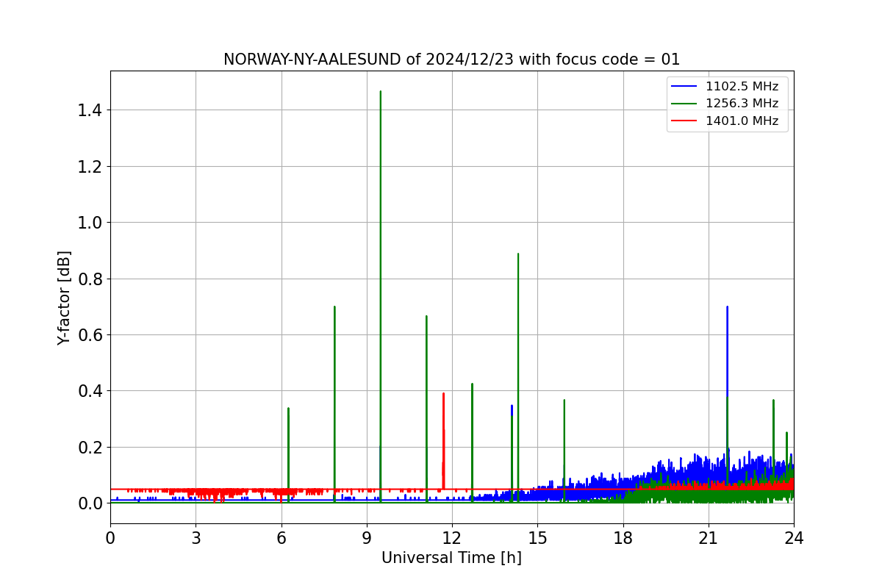Click the red spike near 11.7 h

point(443,441)
